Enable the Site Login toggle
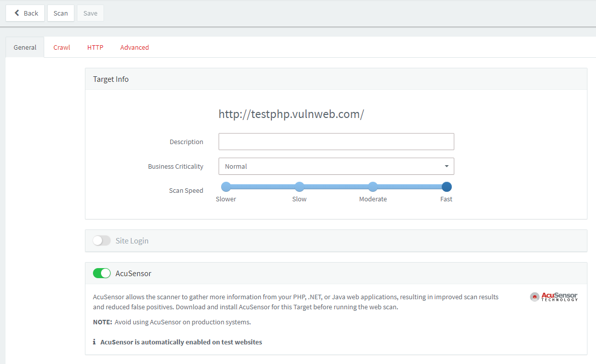 click(x=102, y=240)
